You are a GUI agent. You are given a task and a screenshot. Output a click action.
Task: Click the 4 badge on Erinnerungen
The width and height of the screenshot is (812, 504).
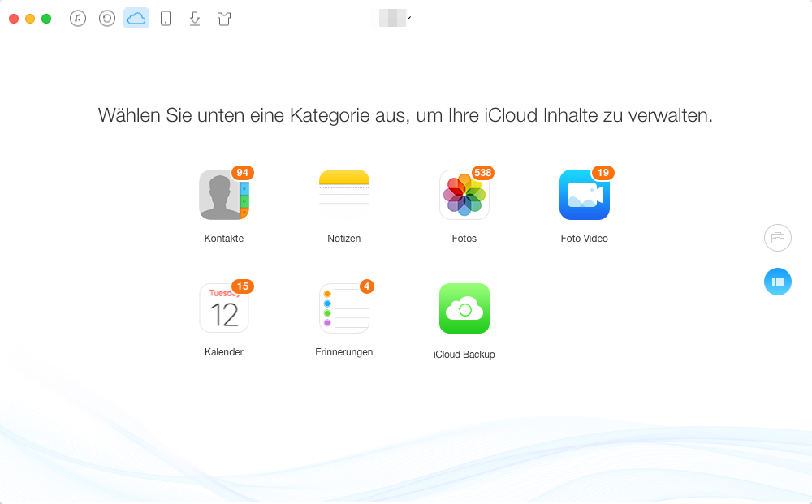point(367,286)
